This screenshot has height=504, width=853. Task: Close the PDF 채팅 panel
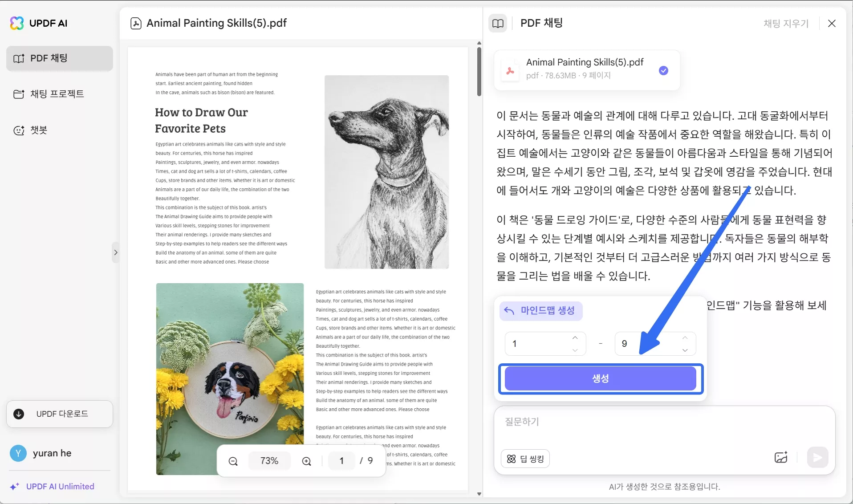[832, 23]
